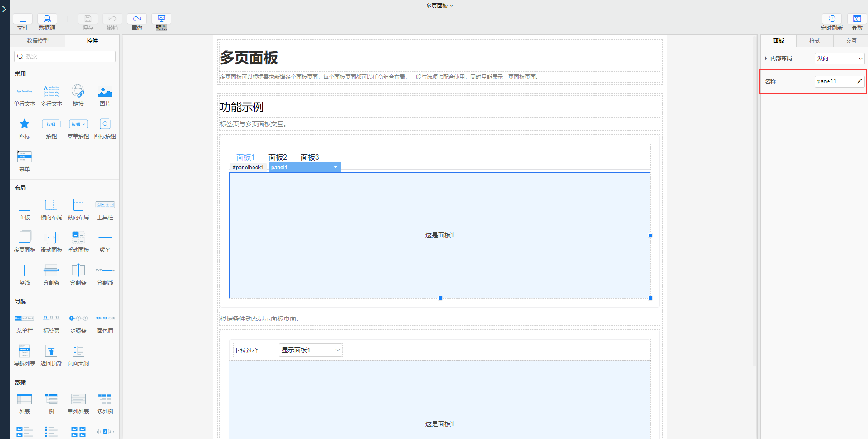Click the 保存 save icon

click(x=88, y=19)
